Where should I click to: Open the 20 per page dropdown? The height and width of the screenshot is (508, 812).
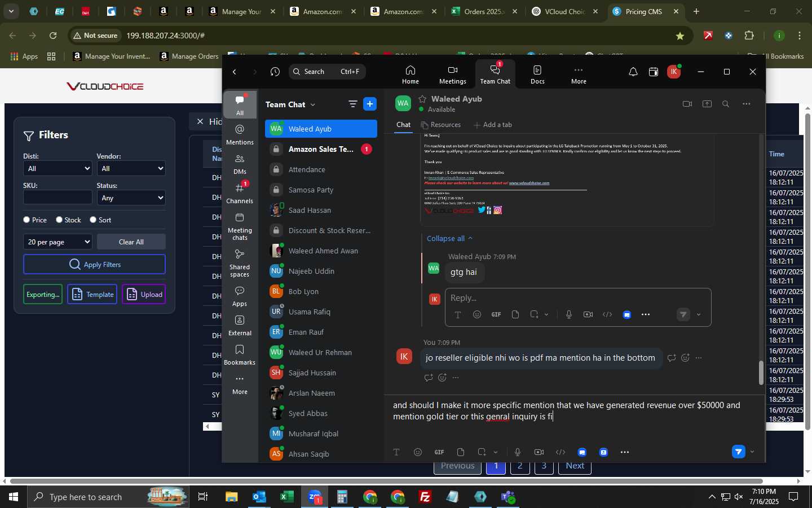58,242
